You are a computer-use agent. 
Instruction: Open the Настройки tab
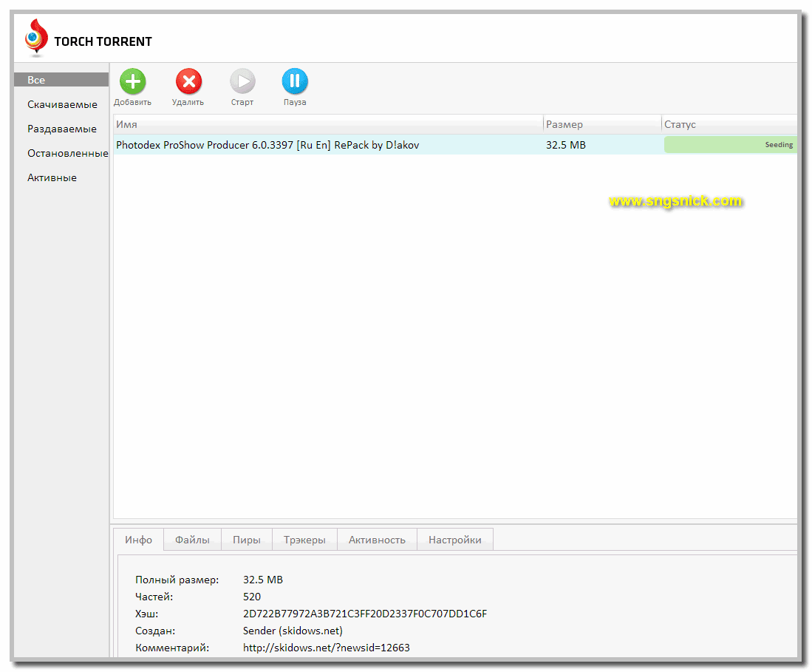[x=455, y=540]
